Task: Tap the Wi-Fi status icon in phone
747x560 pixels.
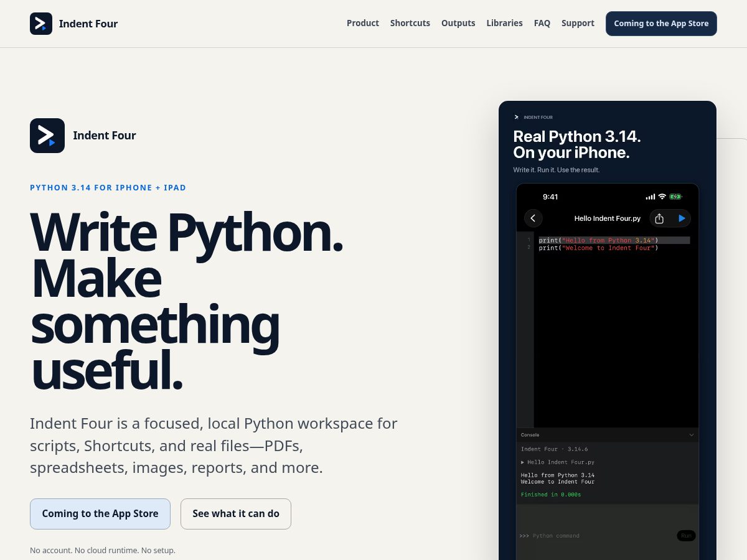Action: coord(662,197)
